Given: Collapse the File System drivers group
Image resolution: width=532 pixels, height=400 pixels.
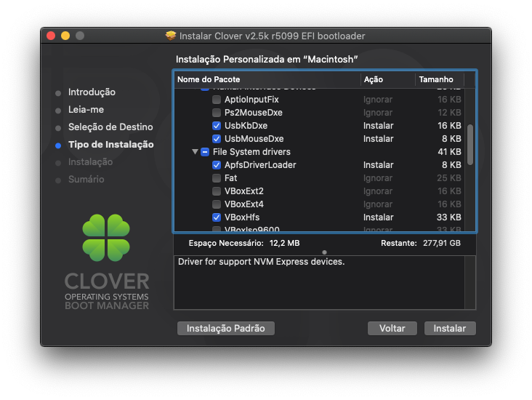Looking at the screenshot, I should 195,152.
